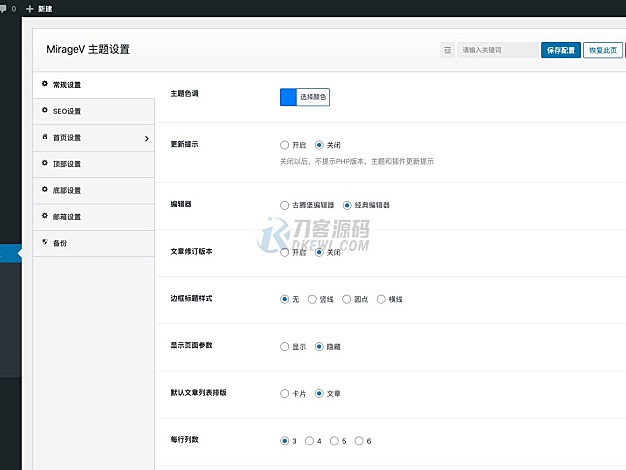Select 隐藏 for 显示页面参数
The width and height of the screenshot is (626, 470).
coord(319,347)
